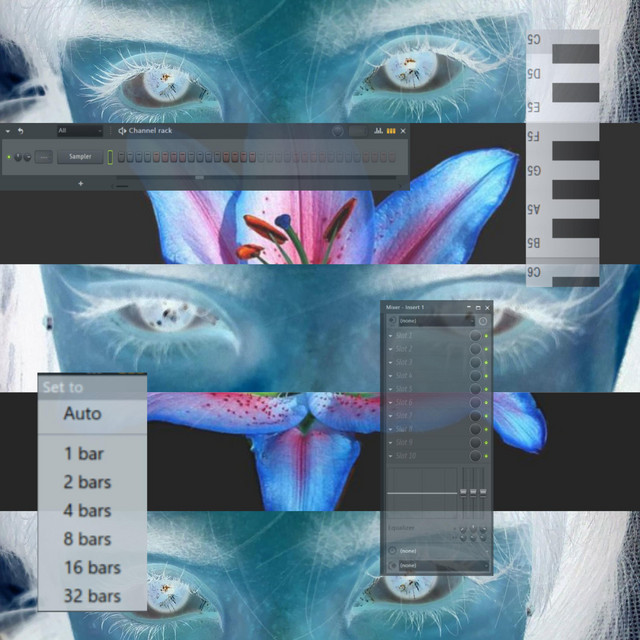
Task: Select the Sampler channel green selector
Action: click(110, 157)
